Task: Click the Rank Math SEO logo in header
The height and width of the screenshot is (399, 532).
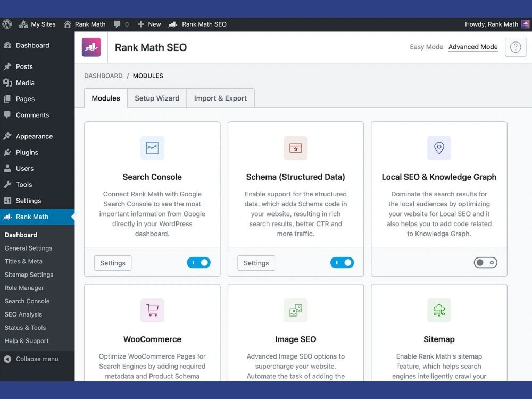Action: pyautogui.click(x=92, y=47)
